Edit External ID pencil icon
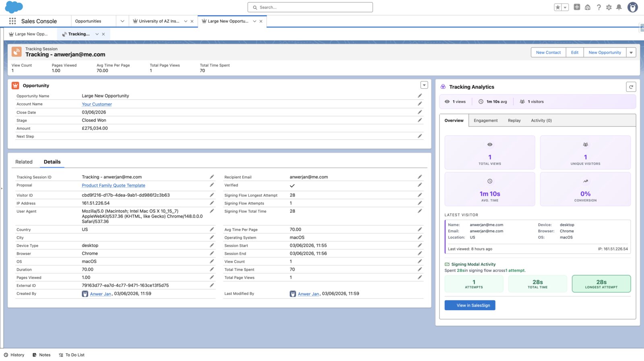The height and width of the screenshot is (361, 644). pos(212,285)
